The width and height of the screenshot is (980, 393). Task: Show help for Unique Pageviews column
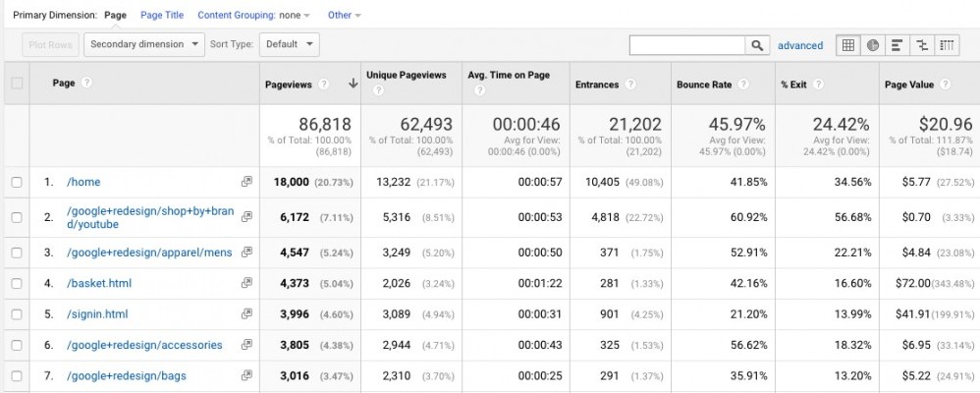pos(377,90)
